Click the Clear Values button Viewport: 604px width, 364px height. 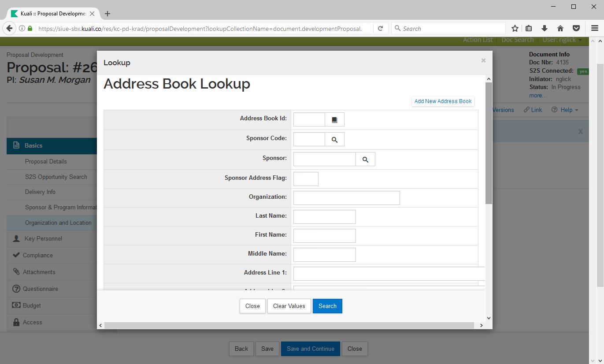point(289,306)
